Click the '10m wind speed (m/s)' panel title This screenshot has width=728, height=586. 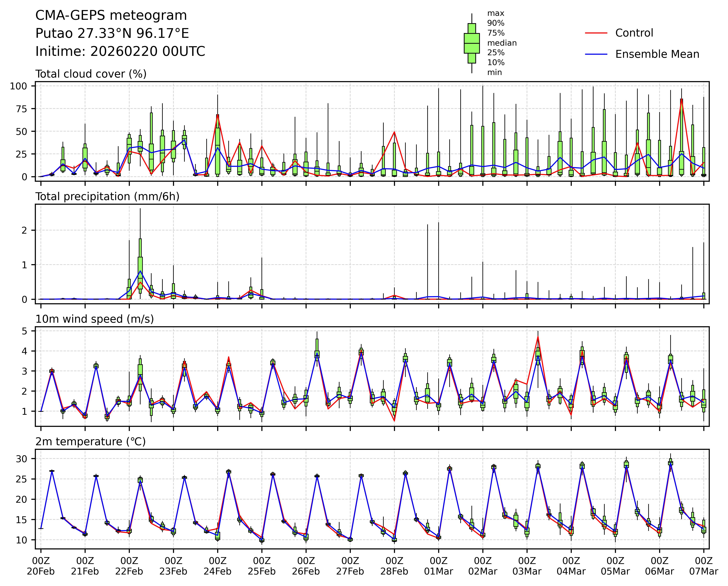click(x=95, y=319)
